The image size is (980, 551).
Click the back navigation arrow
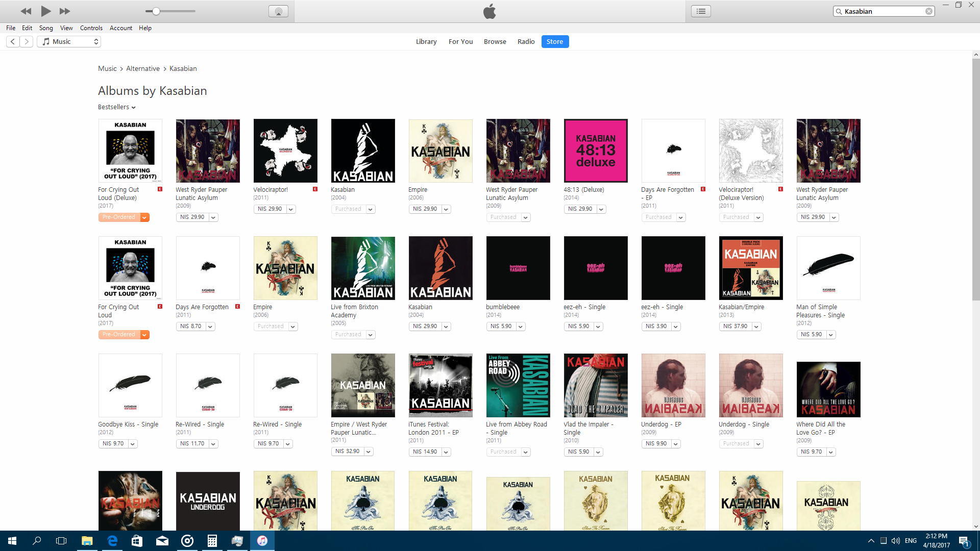click(12, 41)
